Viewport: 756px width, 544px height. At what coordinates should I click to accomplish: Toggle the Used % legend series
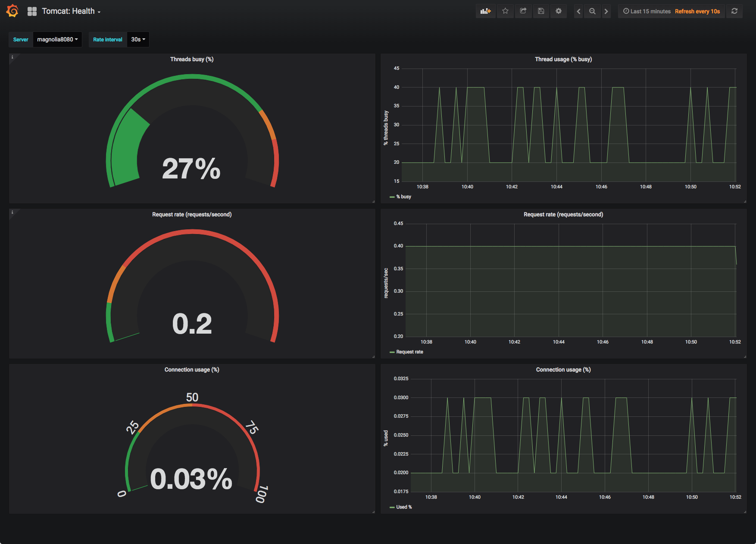tap(403, 507)
